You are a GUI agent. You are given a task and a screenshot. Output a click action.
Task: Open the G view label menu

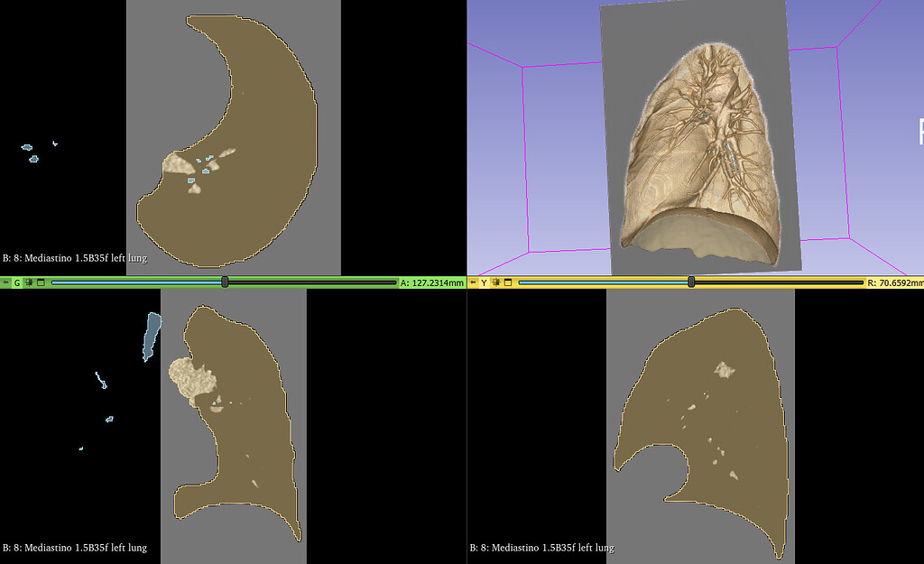point(17,282)
